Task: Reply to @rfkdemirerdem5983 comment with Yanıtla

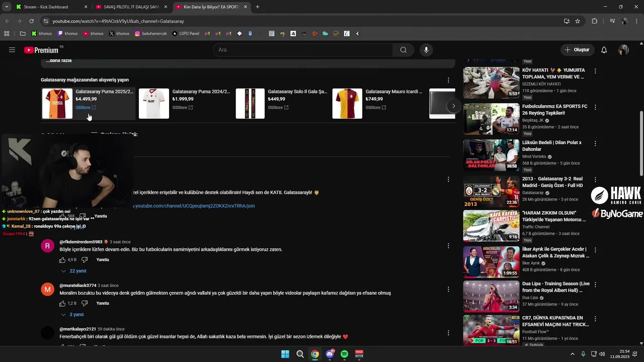Action: [x=103, y=260]
